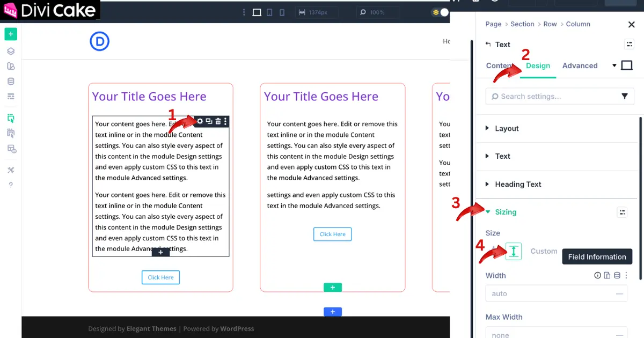Click the Page breadcrumb
Screen dimensions: 644x338
point(493,24)
